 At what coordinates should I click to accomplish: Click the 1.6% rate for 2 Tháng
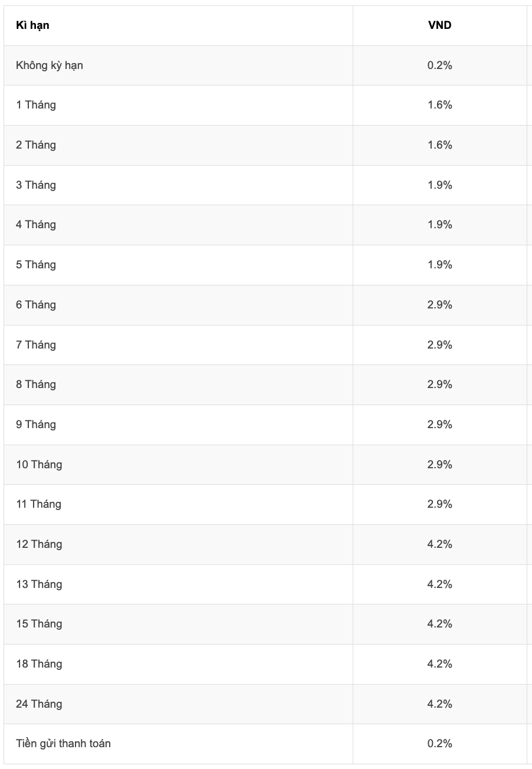coord(439,145)
